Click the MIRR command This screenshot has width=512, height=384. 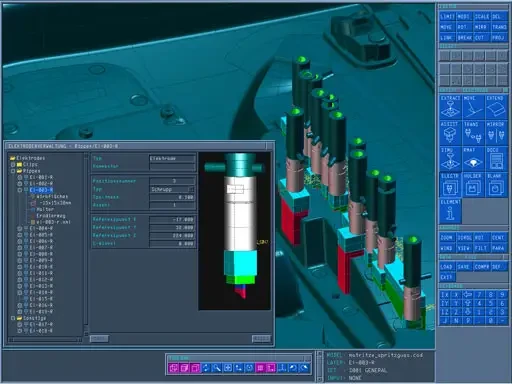point(482,27)
